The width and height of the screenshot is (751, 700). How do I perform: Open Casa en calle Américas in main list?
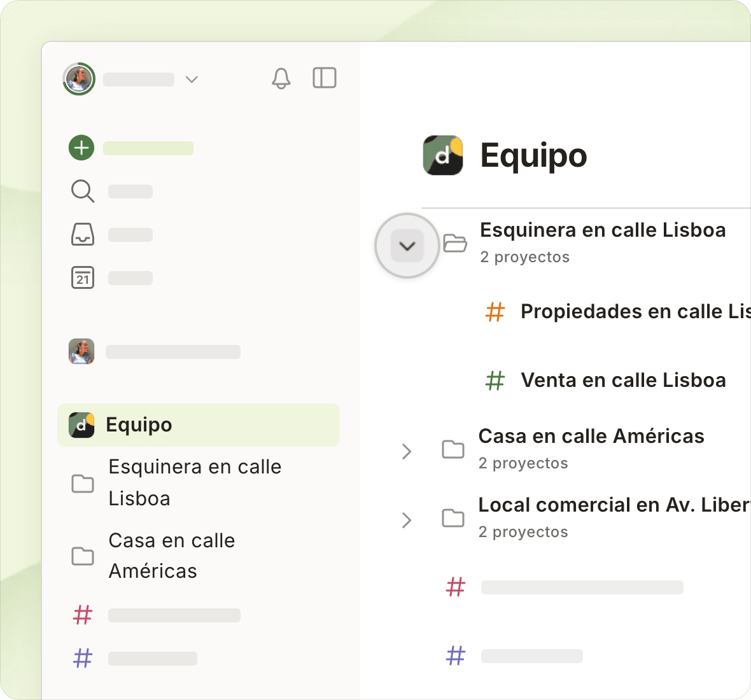click(x=591, y=437)
